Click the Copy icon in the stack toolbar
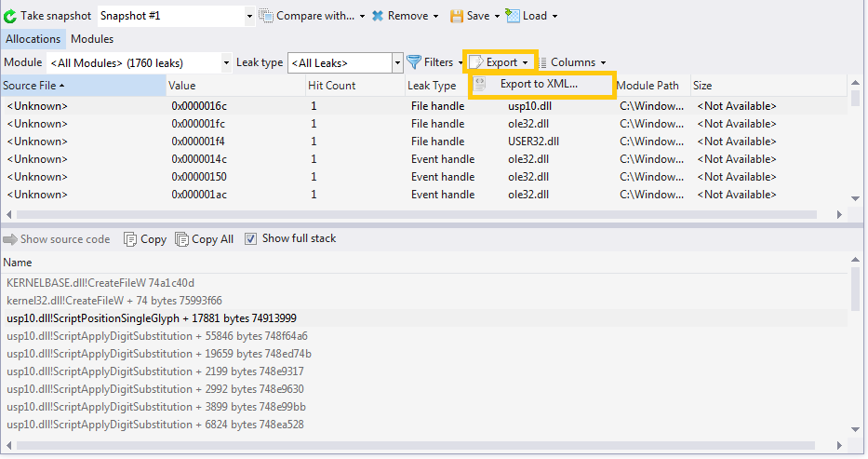 [x=130, y=239]
